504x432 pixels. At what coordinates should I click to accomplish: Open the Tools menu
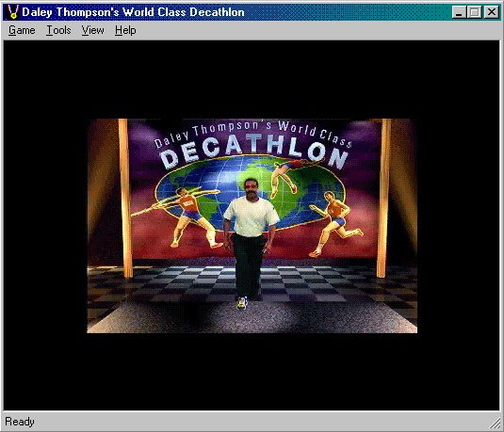pyautogui.click(x=58, y=30)
